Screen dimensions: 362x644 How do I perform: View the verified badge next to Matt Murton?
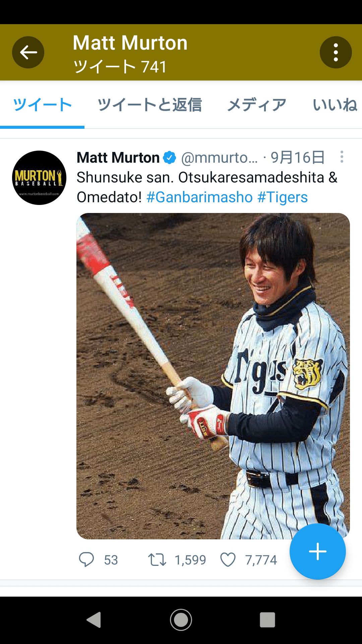[170, 157]
